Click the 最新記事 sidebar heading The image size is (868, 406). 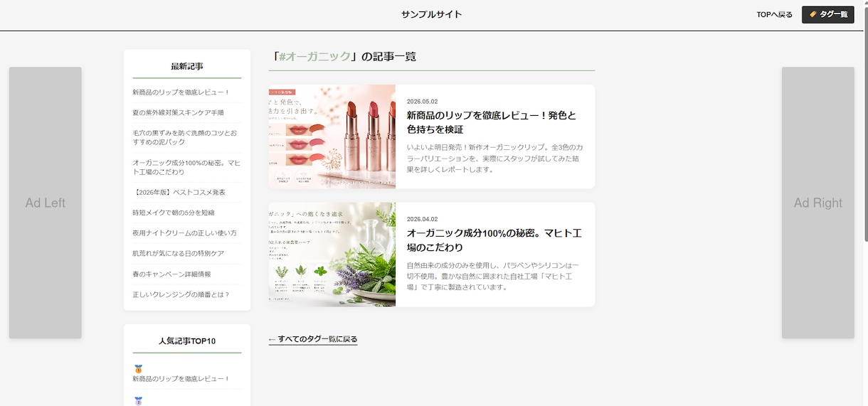(x=187, y=66)
